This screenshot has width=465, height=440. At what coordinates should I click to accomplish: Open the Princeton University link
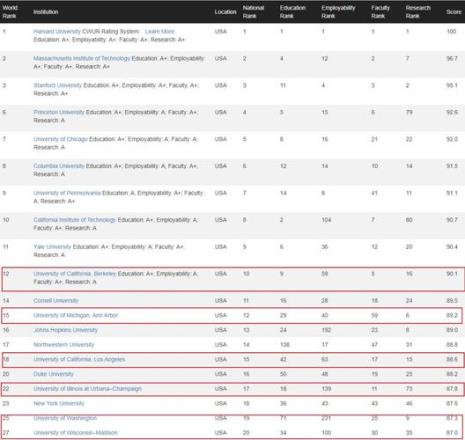tap(59, 112)
